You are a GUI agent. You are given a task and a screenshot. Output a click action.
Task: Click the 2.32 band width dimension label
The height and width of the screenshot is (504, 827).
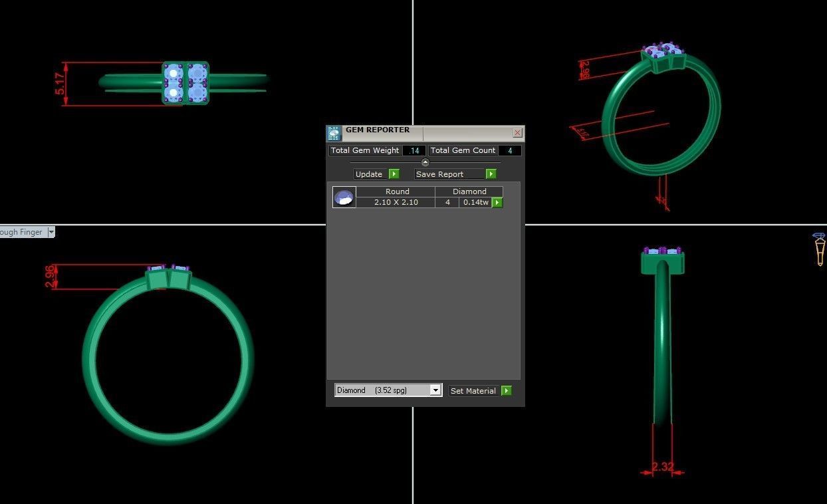[663, 467]
